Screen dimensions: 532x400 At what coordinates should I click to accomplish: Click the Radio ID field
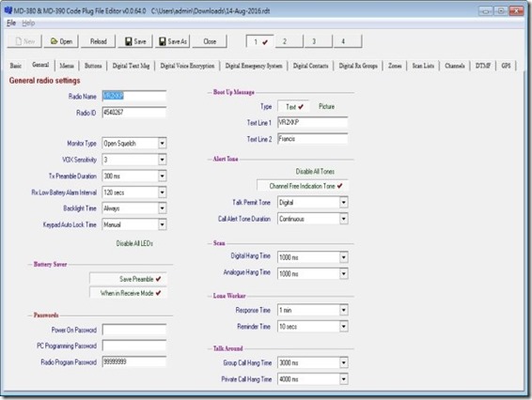pos(134,112)
